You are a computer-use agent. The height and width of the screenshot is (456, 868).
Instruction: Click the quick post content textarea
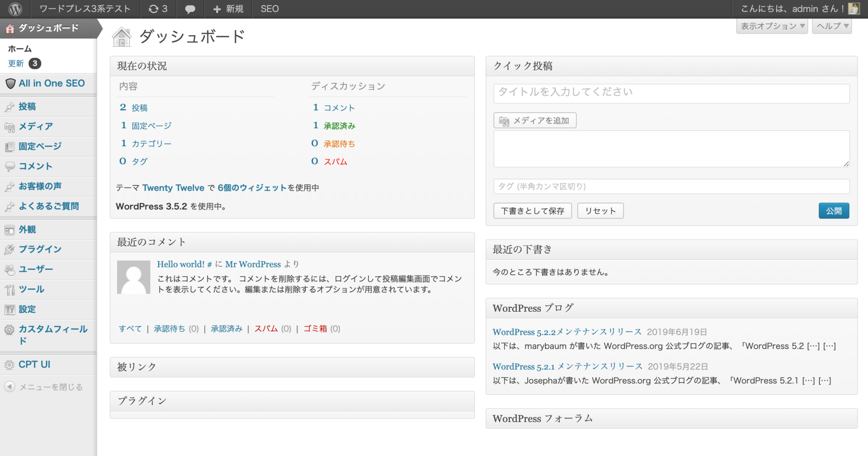pyautogui.click(x=671, y=149)
